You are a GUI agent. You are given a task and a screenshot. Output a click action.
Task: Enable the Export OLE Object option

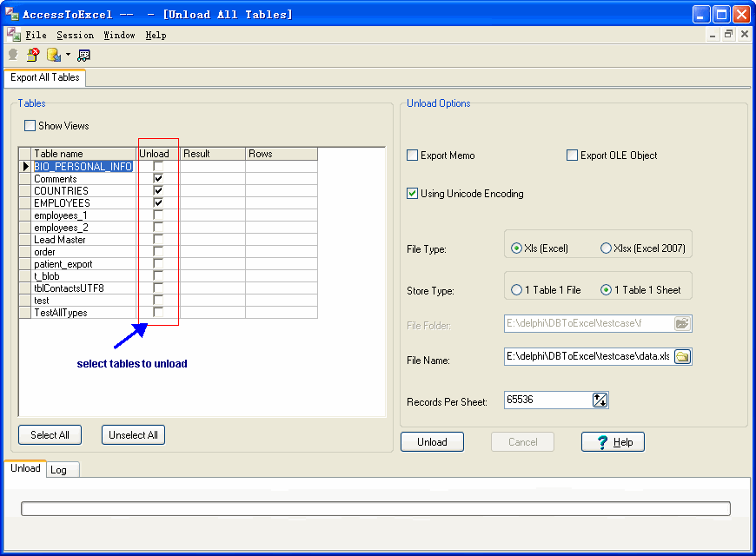[x=572, y=156]
